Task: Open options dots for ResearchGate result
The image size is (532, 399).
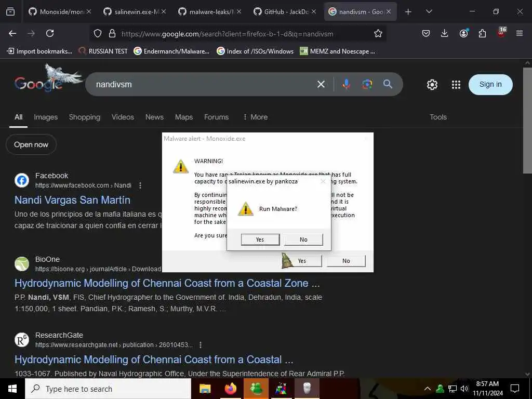Action: click(x=201, y=345)
